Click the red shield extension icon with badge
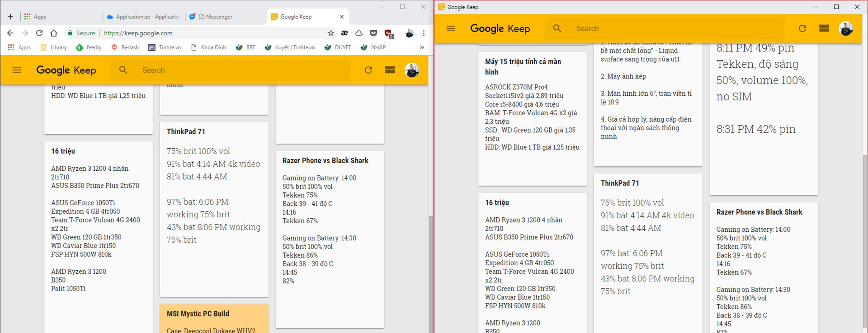The image size is (868, 333). click(388, 33)
